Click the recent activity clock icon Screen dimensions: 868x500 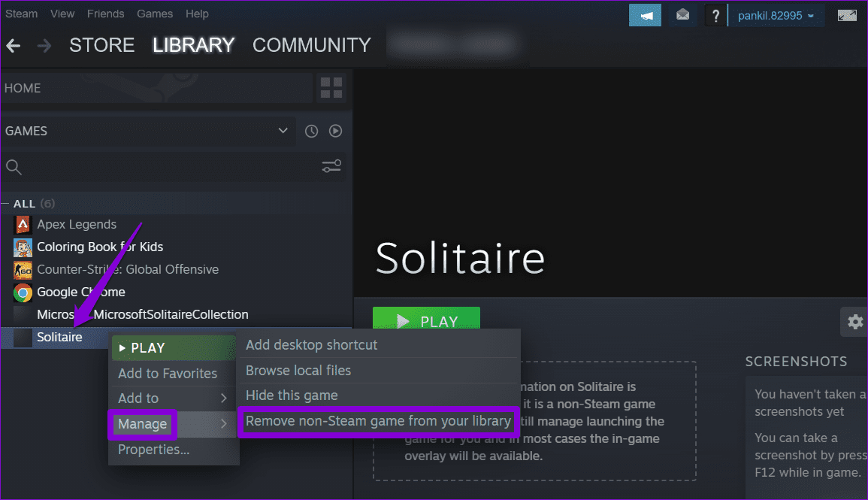pyautogui.click(x=311, y=132)
